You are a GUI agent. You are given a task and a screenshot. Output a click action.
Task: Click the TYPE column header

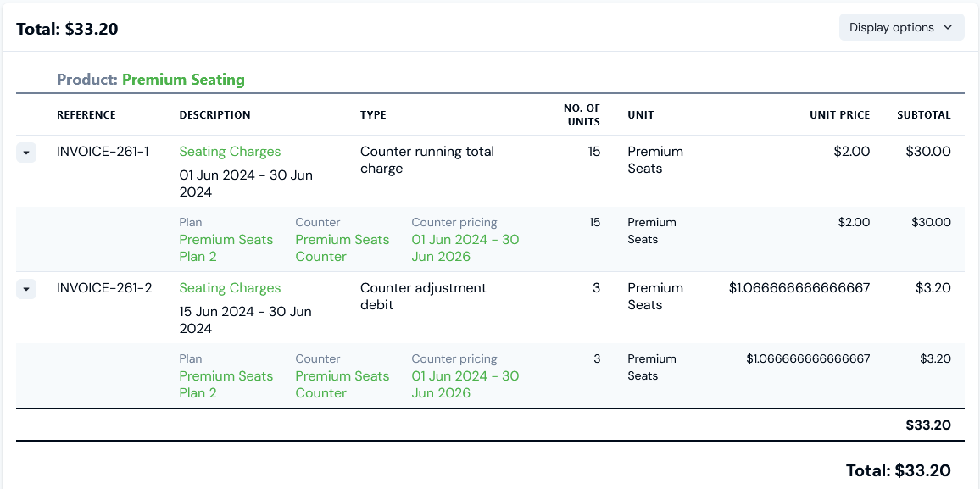pos(373,115)
